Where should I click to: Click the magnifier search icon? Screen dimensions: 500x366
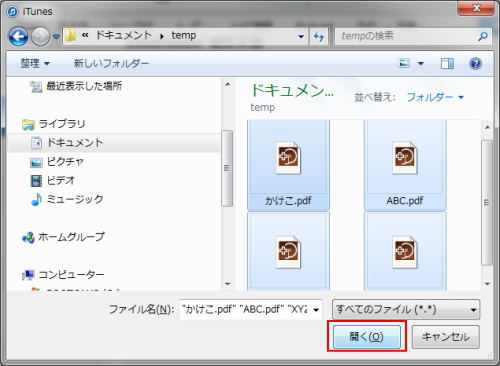(483, 36)
